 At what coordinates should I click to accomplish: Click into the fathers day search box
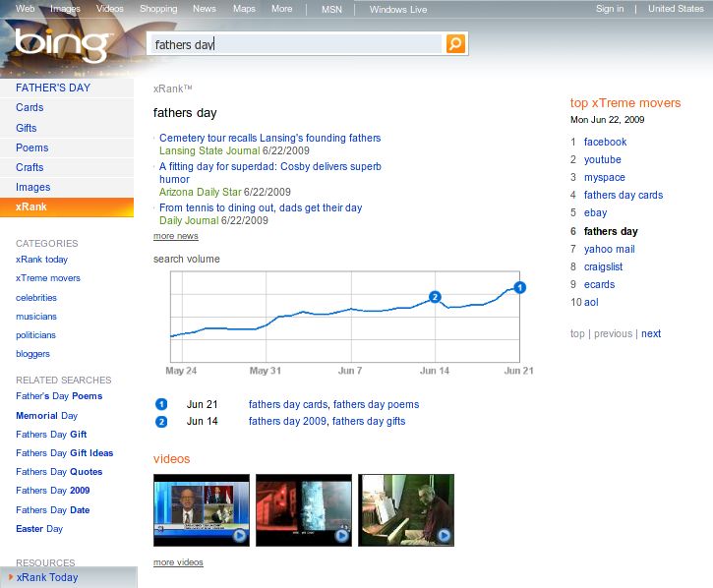(296, 44)
